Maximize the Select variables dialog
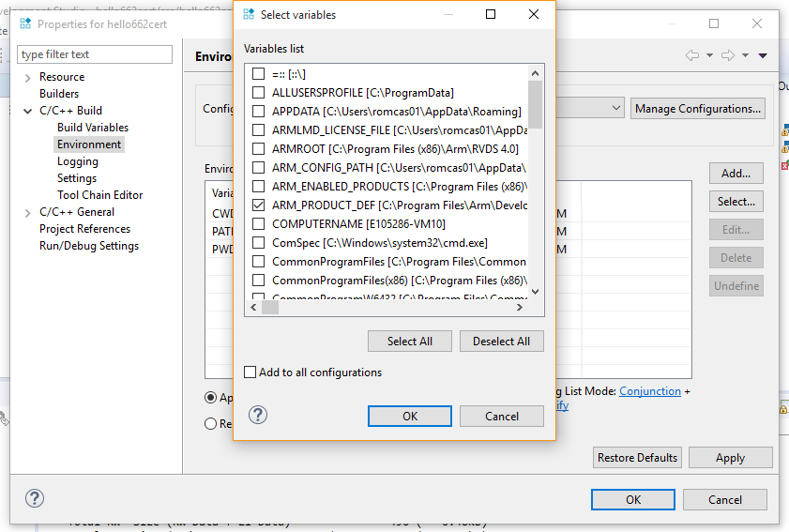Screen dimensions: 789x532 (491, 14)
